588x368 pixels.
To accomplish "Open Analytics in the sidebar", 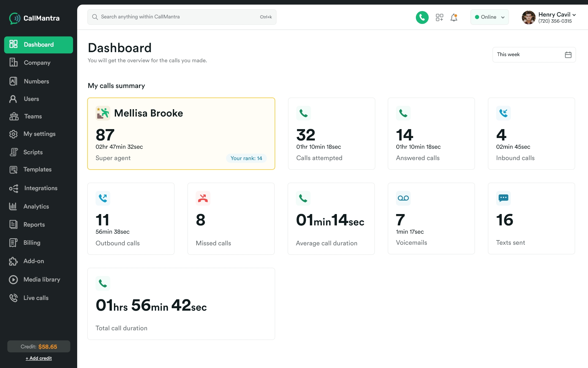I will 36,206.
